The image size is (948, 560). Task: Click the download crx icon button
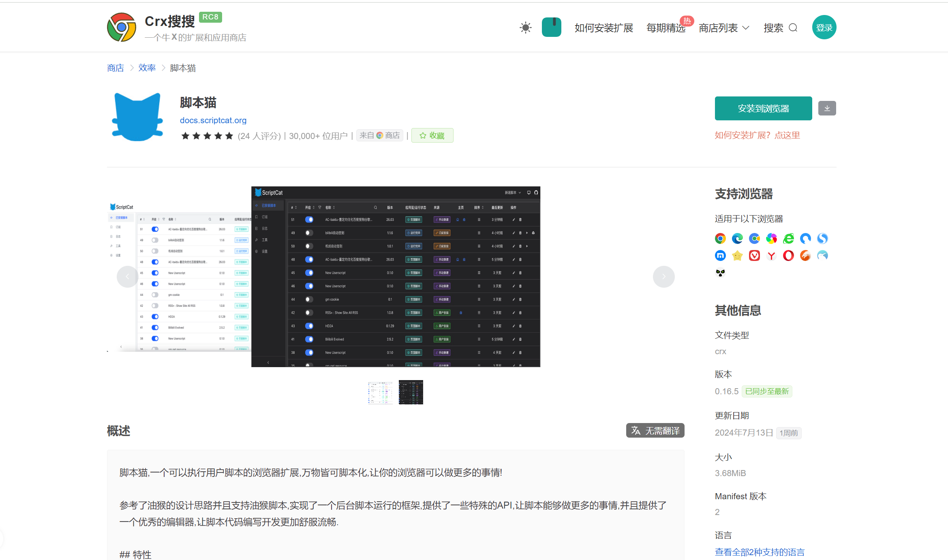click(x=827, y=108)
